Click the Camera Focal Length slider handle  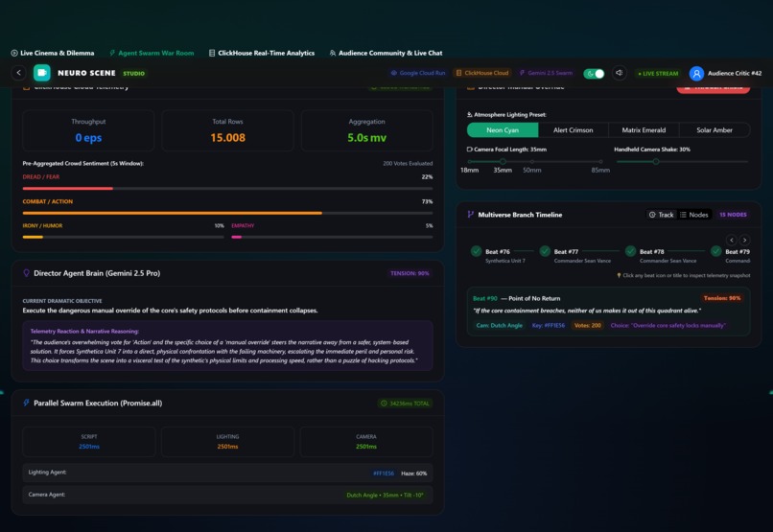[503, 162]
